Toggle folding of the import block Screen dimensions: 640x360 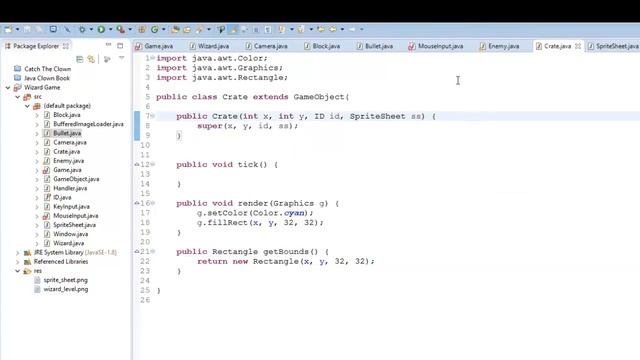pos(153,58)
